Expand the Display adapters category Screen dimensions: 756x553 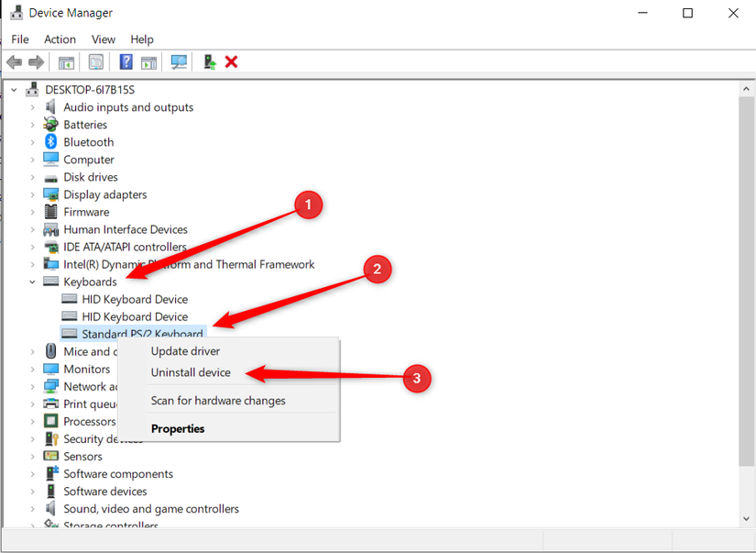pyautogui.click(x=32, y=194)
